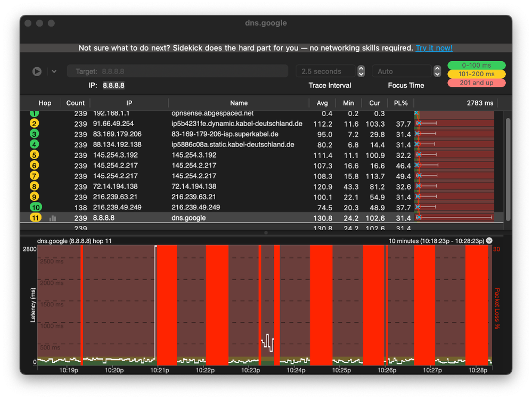
Task: Click the trace interval stepper arrows
Action: click(361, 71)
